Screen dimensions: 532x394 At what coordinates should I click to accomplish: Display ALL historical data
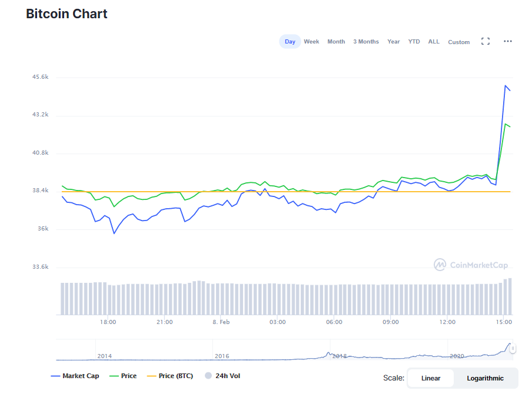434,41
